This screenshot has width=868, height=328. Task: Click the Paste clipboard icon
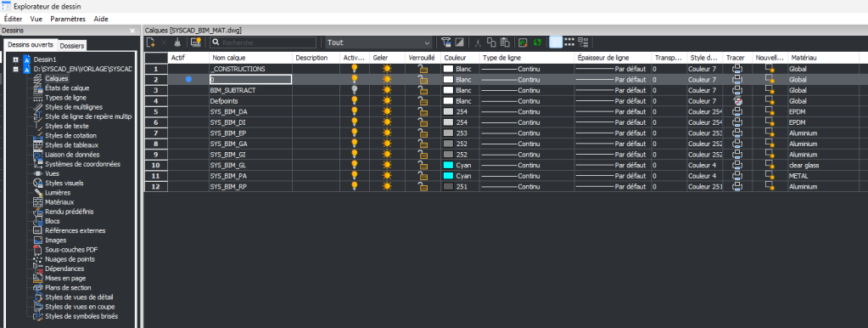click(x=504, y=42)
